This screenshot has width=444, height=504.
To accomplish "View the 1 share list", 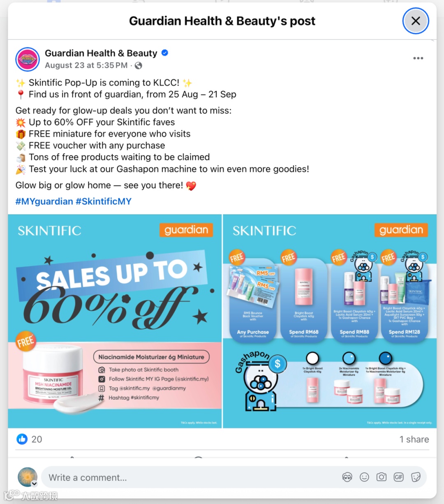I will 414,439.
